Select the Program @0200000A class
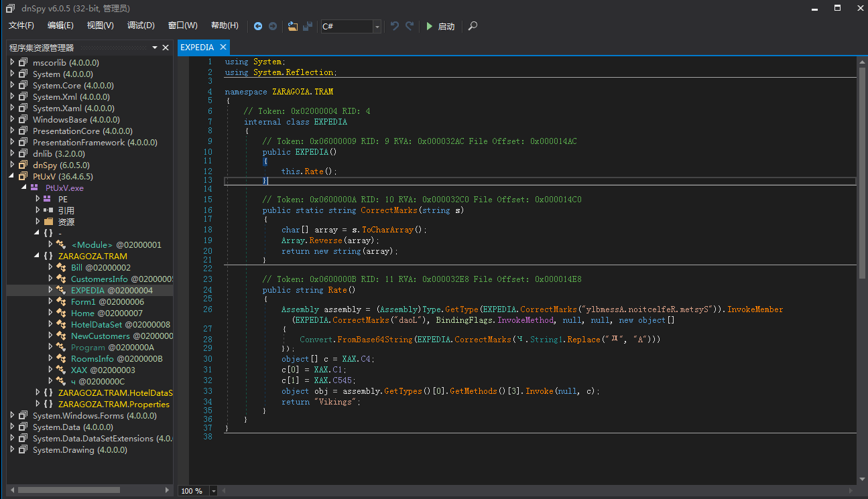Image resolution: width=868 pixels, height=499 pixels. [113, 347]
